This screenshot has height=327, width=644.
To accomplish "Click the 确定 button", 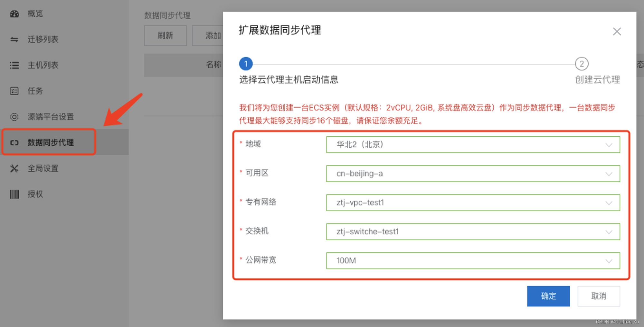I will (x=548, y=296).
